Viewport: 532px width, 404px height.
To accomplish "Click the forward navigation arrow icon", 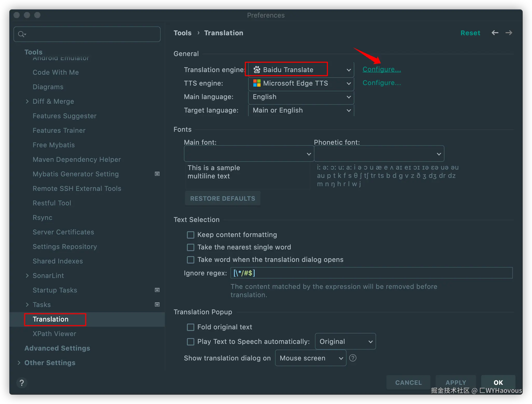I will point(509,33).
